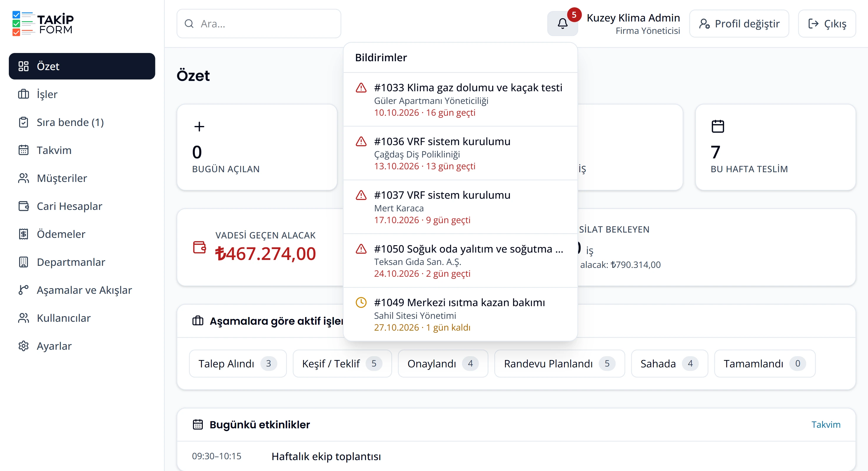
Task: Go to Ödemeler in the sidebar
Action: coord(82,234)
